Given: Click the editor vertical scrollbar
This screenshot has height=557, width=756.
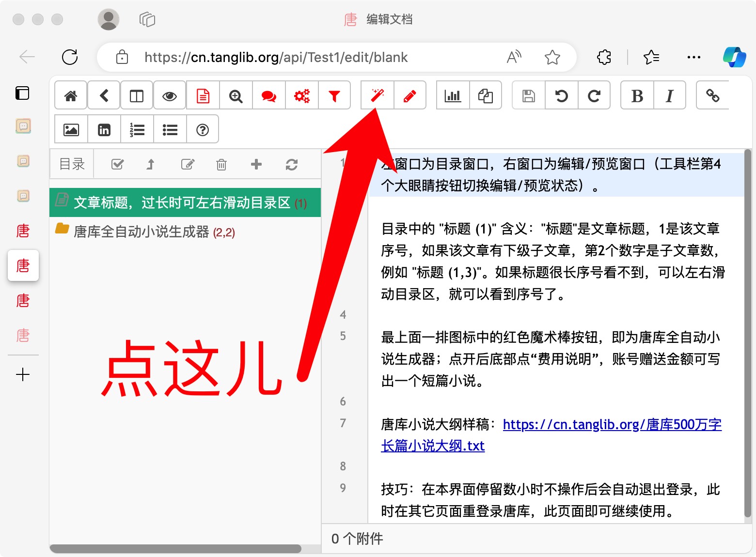Looking at the screenshot, I should point(747,334).
